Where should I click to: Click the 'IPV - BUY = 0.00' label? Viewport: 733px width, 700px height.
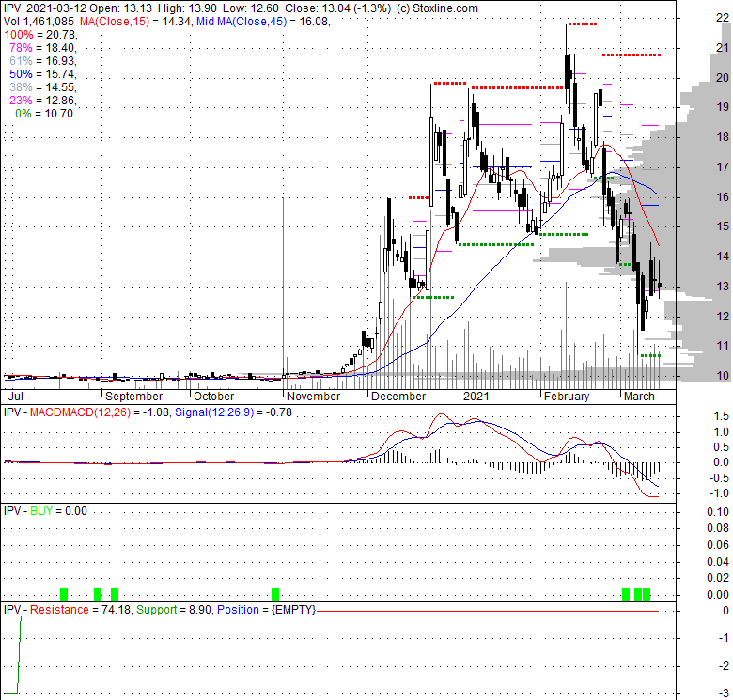coord(45,511)
